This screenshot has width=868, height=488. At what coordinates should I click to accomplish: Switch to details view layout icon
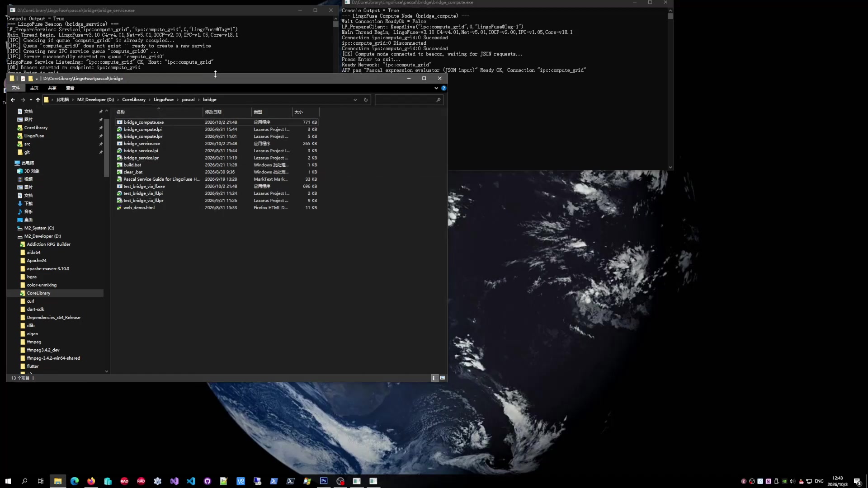[434, 378]
